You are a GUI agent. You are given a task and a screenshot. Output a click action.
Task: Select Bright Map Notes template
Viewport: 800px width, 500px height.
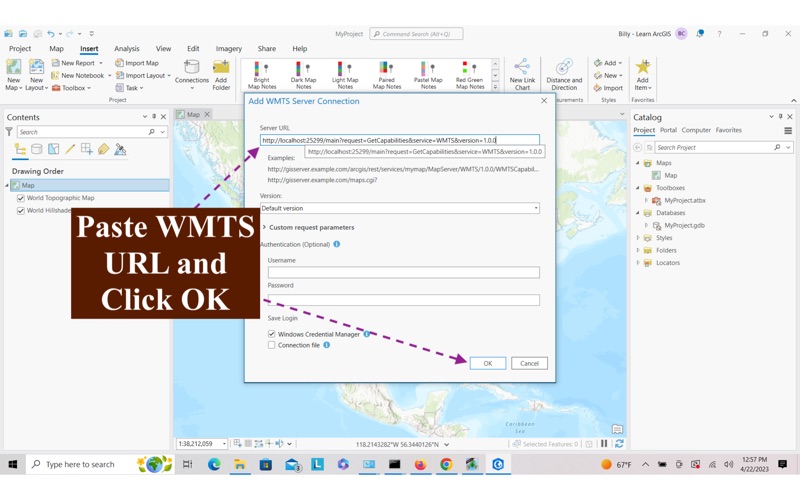[262, 75]
